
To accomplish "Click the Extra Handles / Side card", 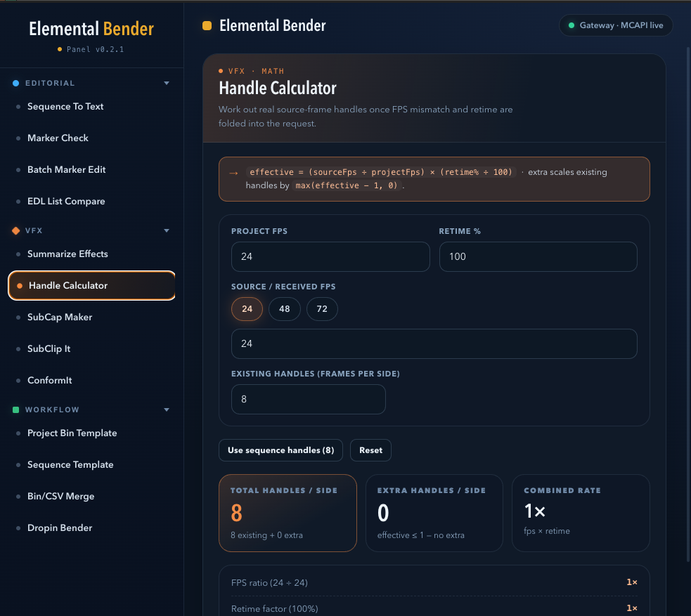I will (434, 513).
